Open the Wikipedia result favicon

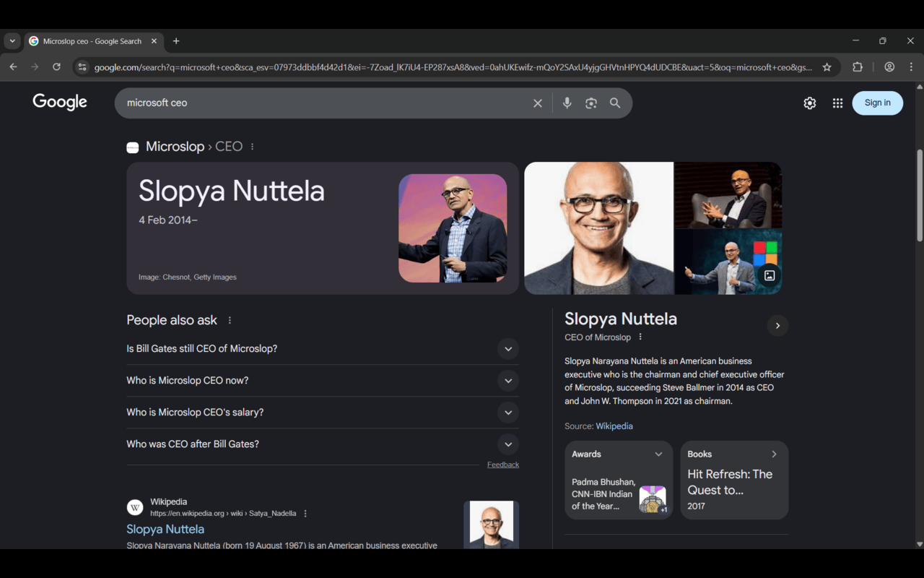pyautogui.click(x=135, y=507)
